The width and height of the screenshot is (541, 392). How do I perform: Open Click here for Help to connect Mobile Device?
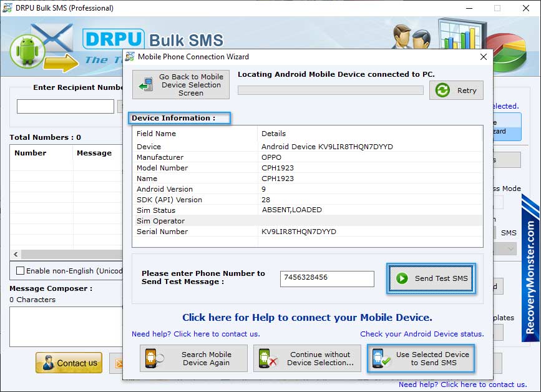[307, 318]
